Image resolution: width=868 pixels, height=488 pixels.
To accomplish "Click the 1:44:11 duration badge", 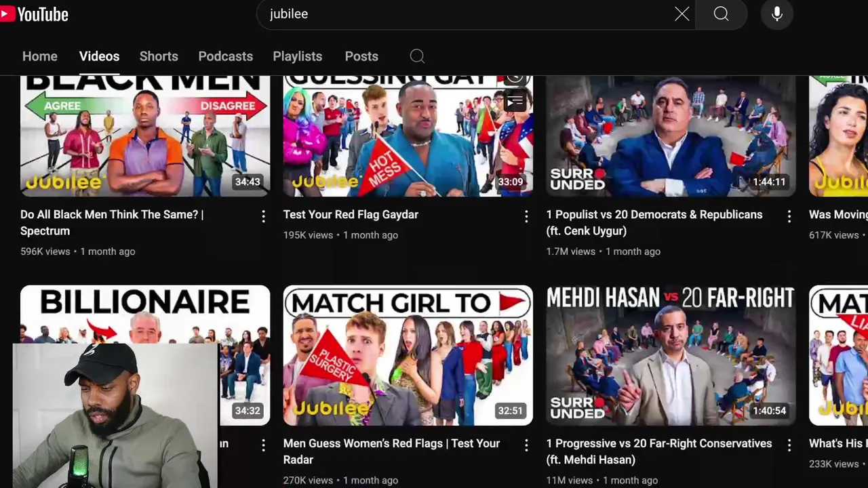I will point(769,182).
